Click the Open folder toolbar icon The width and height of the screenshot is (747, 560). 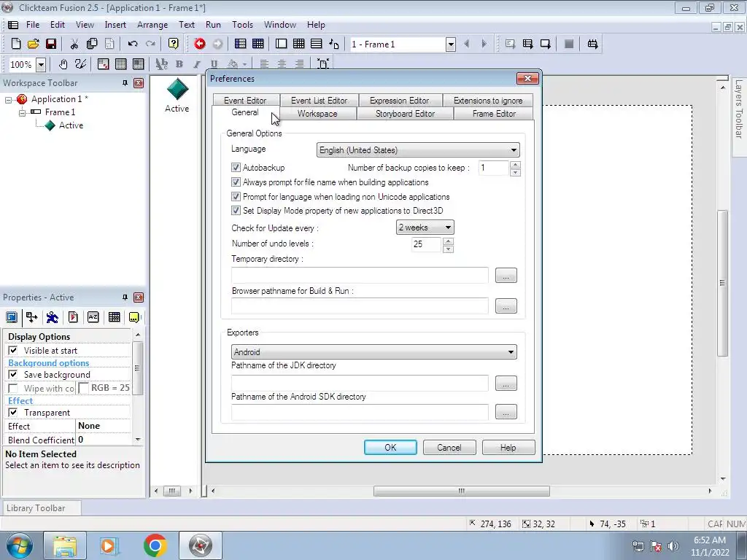pyautogui.click(x=34, y=44)
